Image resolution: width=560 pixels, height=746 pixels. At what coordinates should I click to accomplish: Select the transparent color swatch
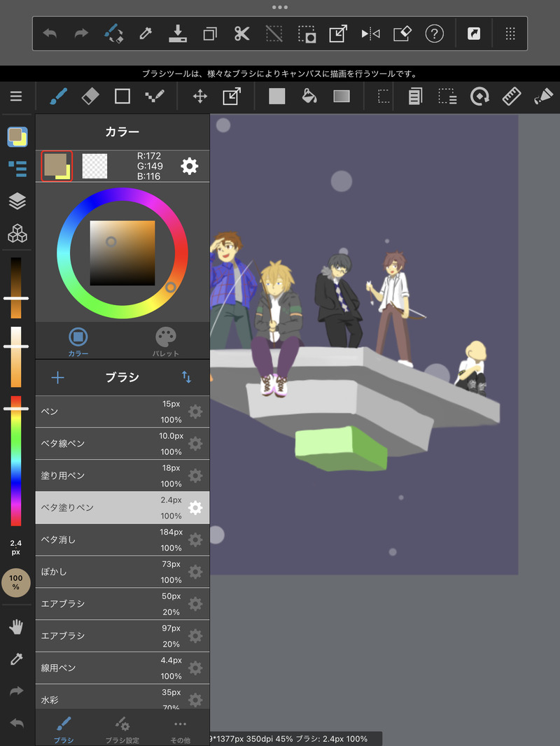(x=94, y=166)
